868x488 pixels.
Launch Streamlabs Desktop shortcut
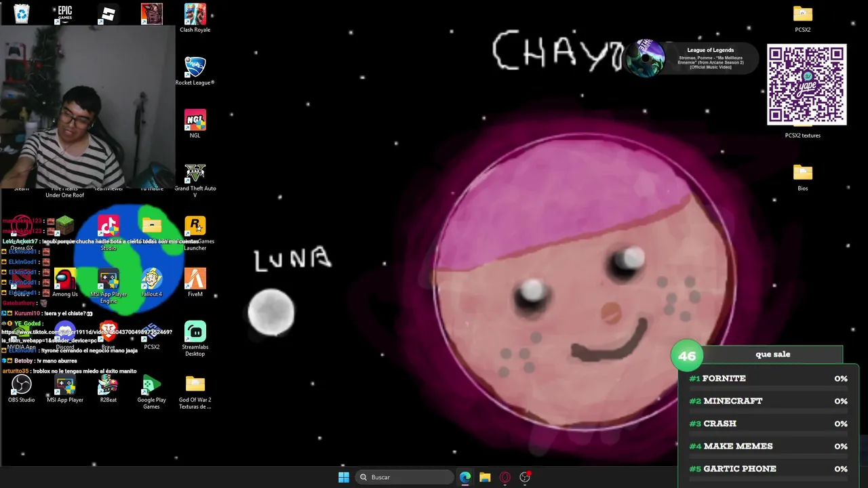[195, 339]
